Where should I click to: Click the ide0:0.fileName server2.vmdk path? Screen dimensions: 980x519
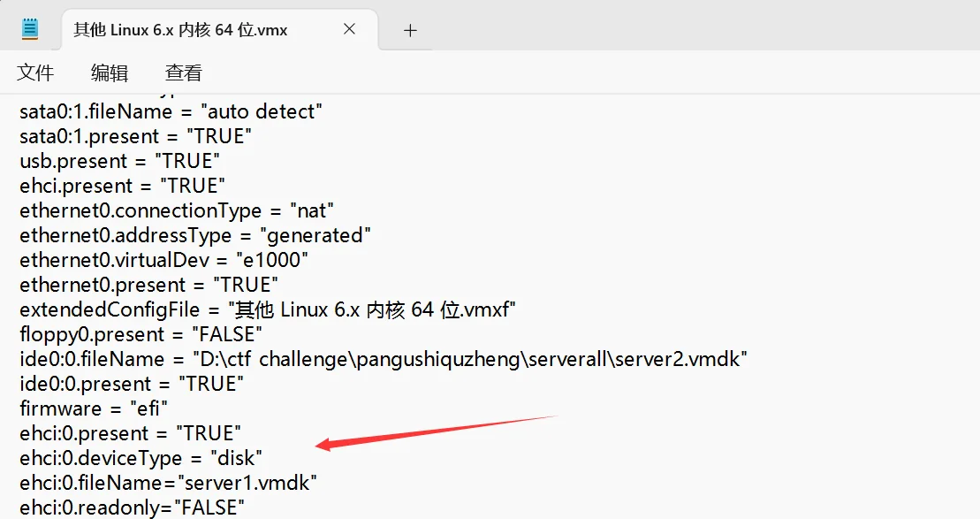coord(468,360)
